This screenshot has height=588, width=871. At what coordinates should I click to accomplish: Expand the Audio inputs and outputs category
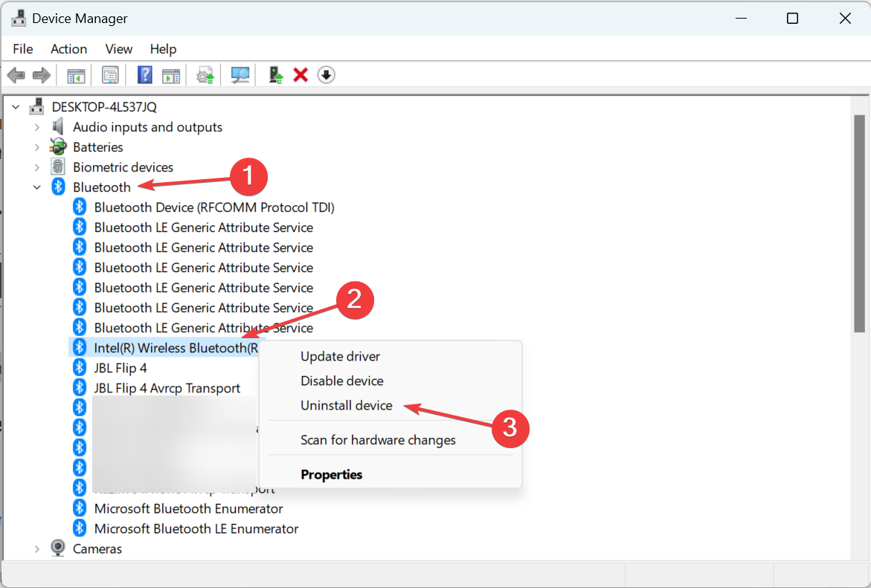click(x=37, y=126)
